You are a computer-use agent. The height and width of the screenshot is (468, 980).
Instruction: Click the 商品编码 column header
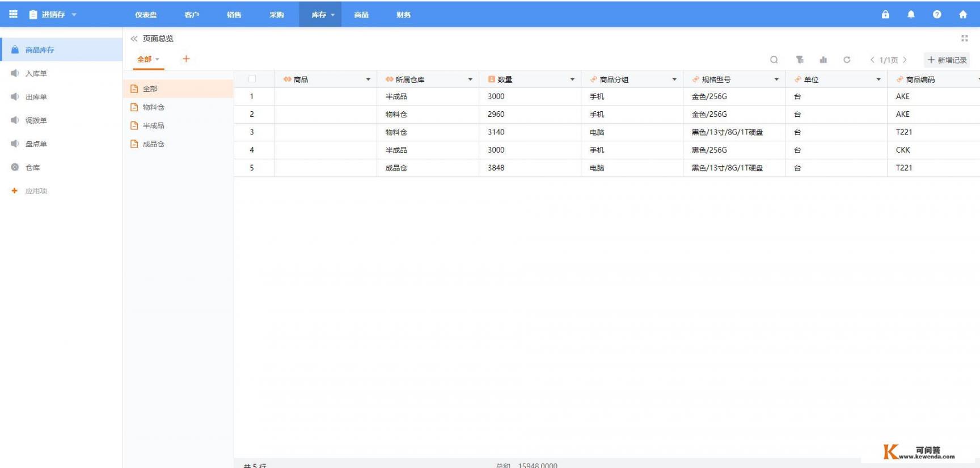[x=933, y=79]
